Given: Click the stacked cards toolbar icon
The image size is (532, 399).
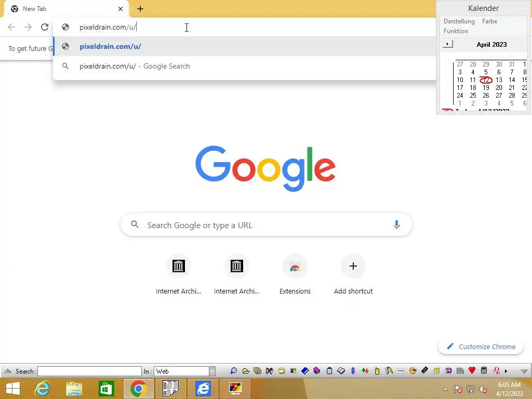Looking at the screenshot, I should pos(258,371).
